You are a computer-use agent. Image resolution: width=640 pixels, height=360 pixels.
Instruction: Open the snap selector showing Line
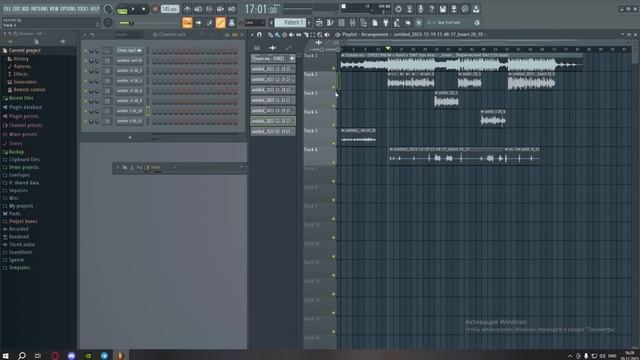tap(255, 23)
